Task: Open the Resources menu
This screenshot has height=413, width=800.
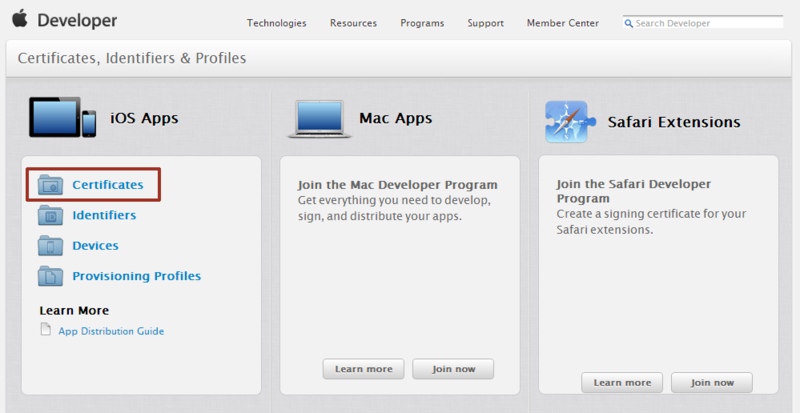Action: [353, 23]
